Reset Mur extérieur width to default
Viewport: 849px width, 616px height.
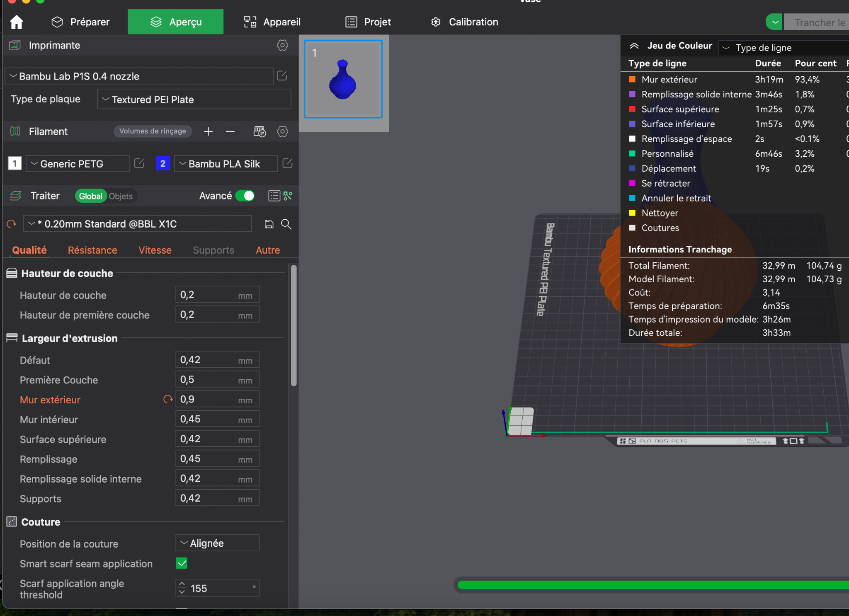[x=168, y=399]
